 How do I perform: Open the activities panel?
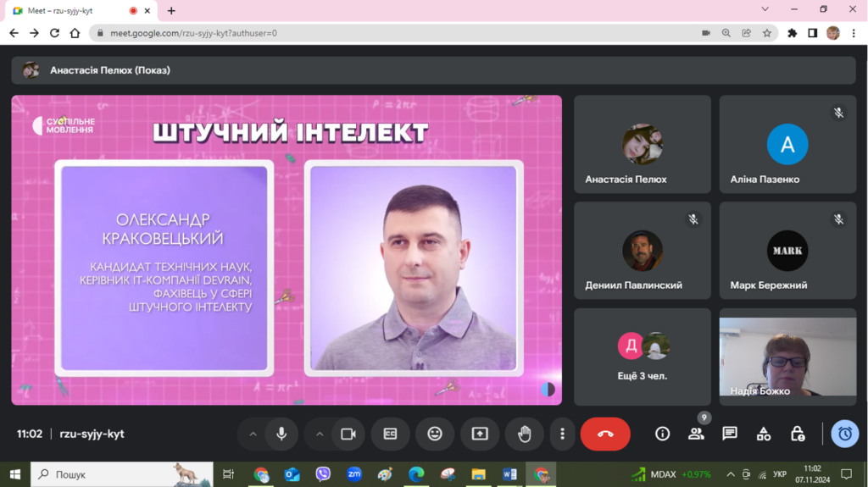pos(764,434)
